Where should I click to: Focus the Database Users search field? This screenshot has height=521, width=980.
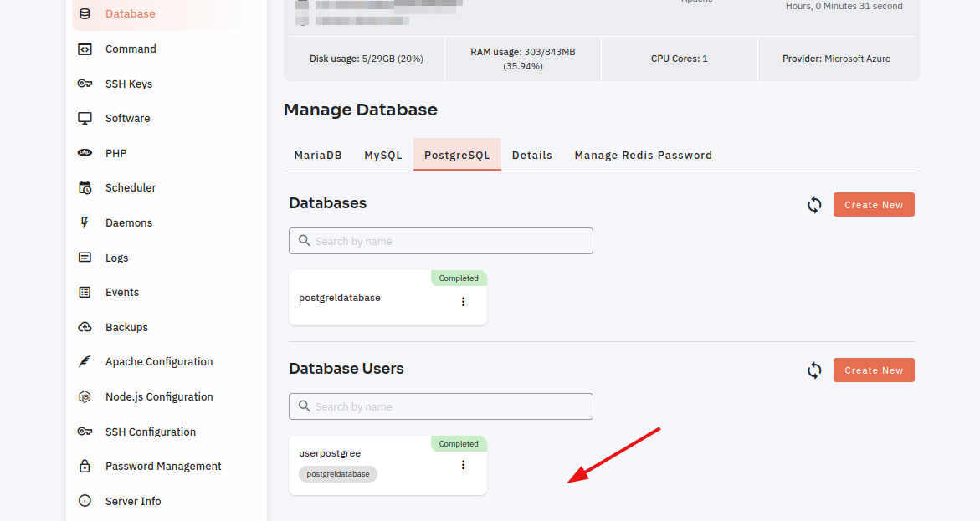[x=441, y=406]
